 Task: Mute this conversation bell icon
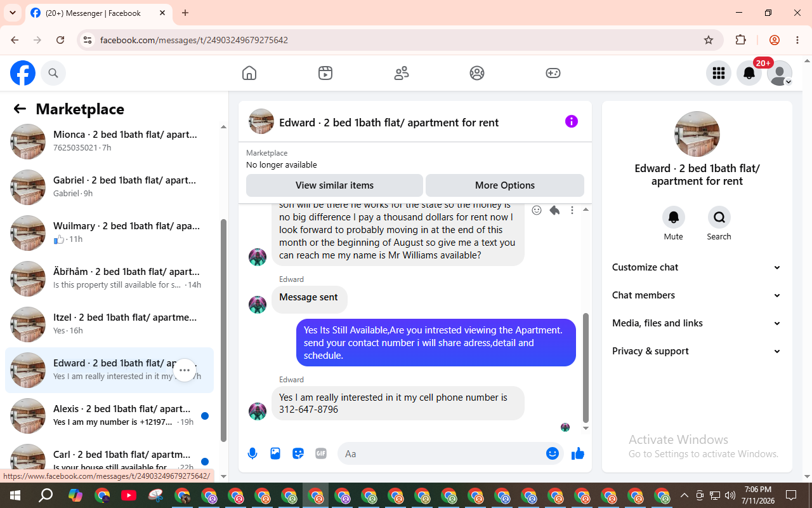(x=674, y=217)
